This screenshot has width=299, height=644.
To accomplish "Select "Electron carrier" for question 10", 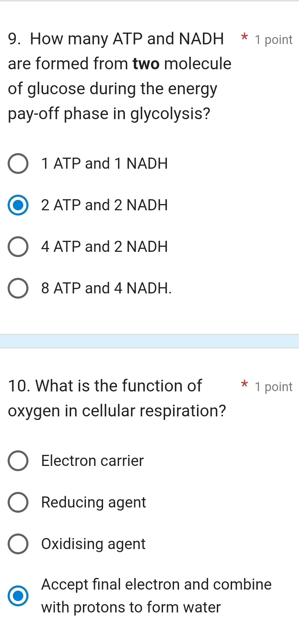I will (18, 461).
